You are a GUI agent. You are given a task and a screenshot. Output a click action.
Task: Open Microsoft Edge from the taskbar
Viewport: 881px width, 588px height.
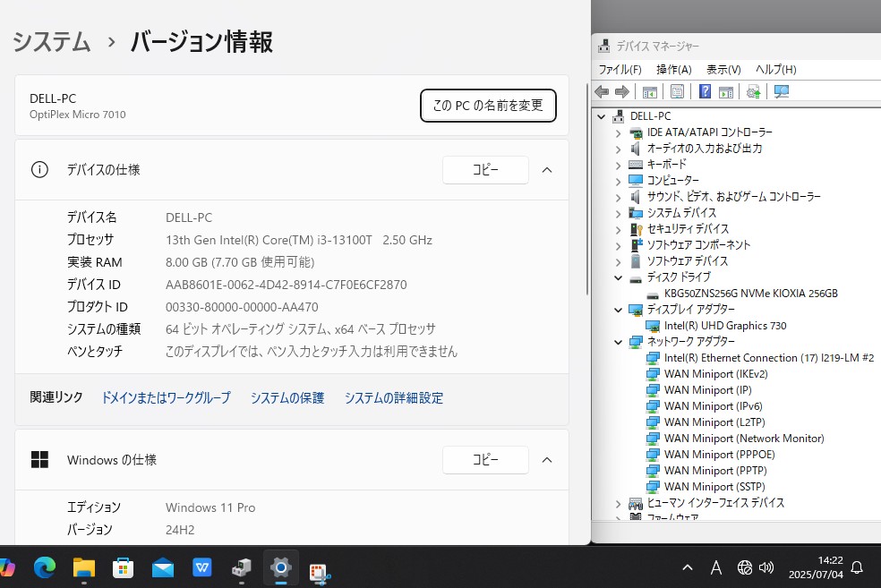tap(45, 567)
